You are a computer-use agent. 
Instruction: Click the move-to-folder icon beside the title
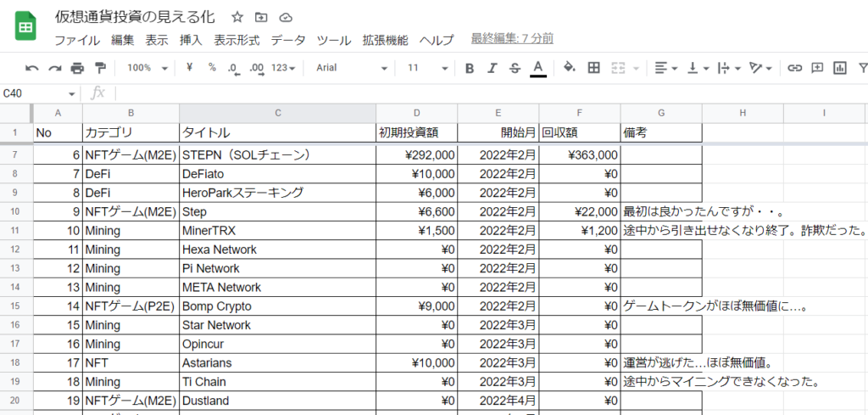(x=261, y=18)
